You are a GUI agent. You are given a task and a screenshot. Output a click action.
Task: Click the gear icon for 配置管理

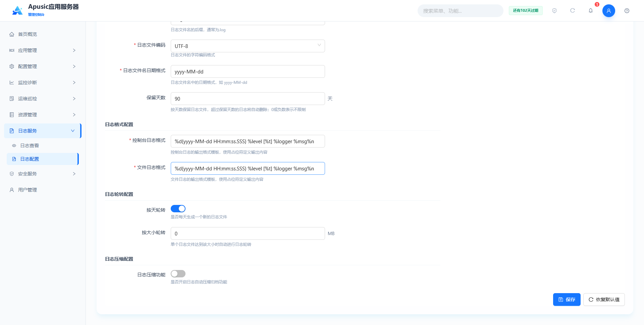coord(12,66)
